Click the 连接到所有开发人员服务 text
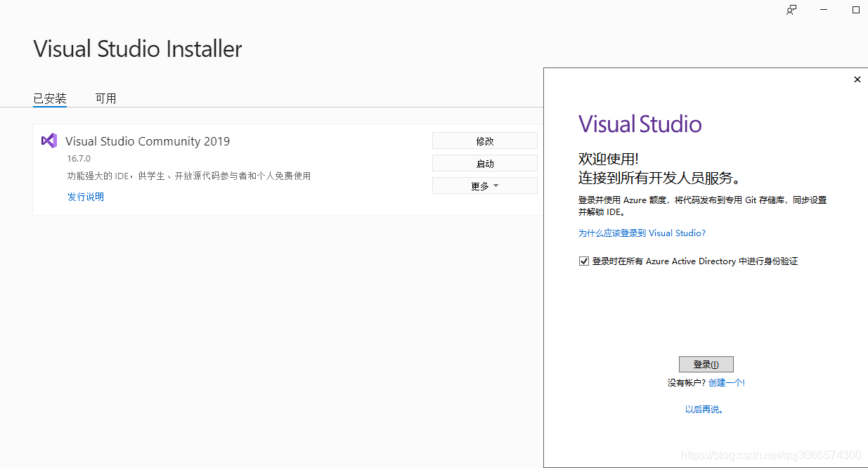Screen dimensions: 868x468 coord(659,177)
